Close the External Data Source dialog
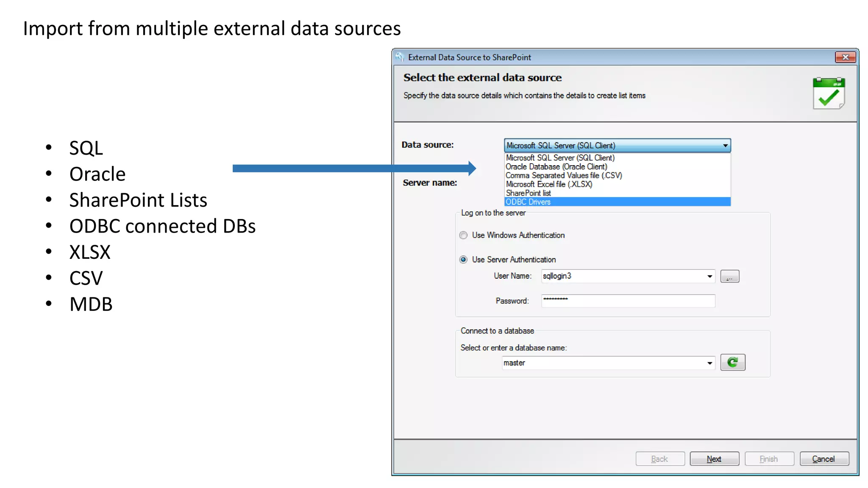Viewport: 868px width, 488px height. click(x=845, y=57)
